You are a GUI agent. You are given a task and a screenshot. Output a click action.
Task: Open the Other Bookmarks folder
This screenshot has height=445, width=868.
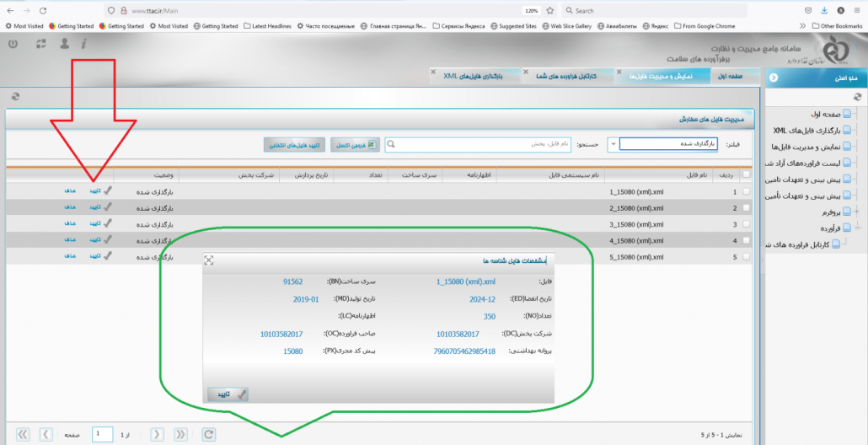point(837,26)
